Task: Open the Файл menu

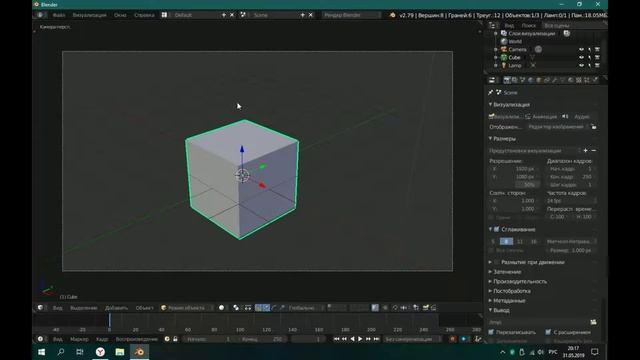Action: [59, 15]
